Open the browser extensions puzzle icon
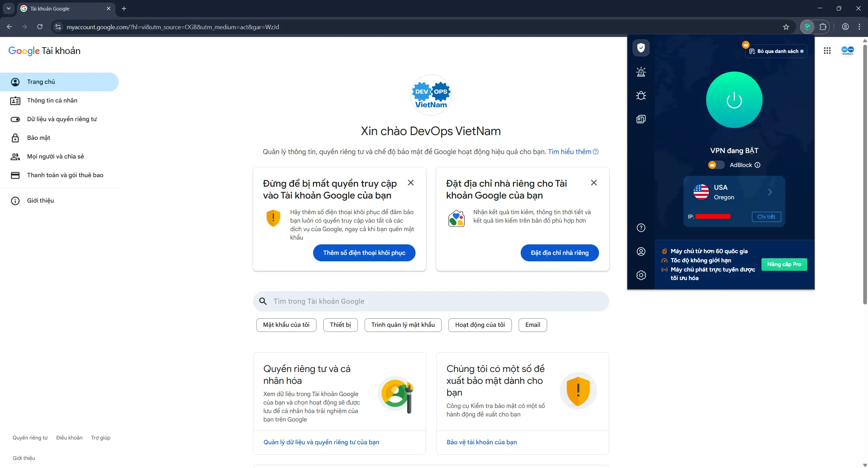The height and width of the screenshot is (468, 868). pos(823,27)
